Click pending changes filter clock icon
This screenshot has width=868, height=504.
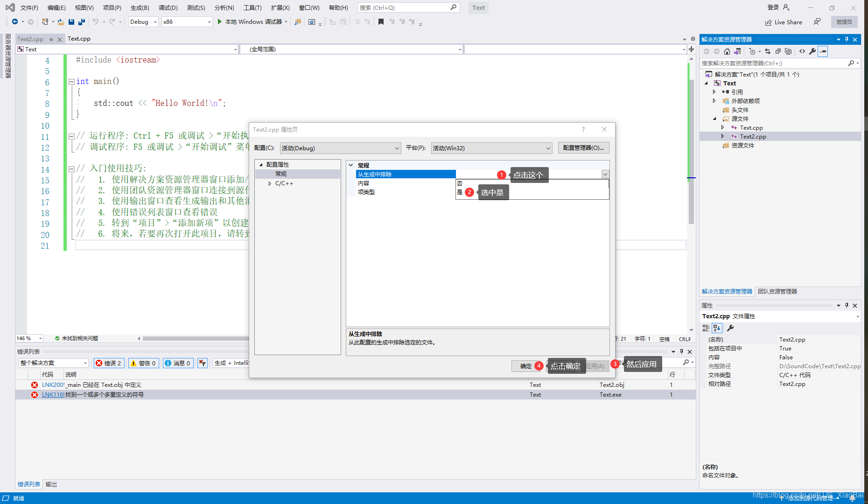point(752,51)
